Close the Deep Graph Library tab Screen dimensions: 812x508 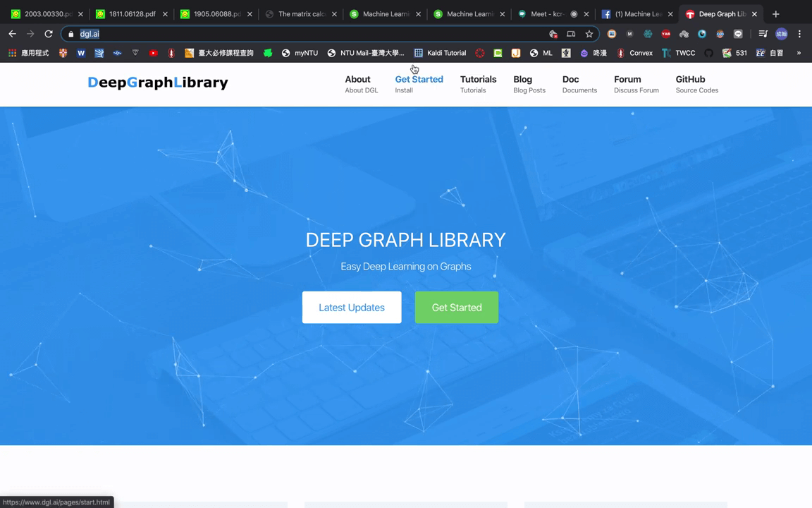pos(754,14)
